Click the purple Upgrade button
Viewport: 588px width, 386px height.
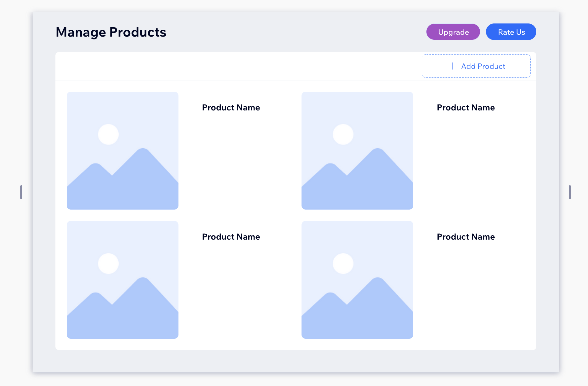pos(453,32)
